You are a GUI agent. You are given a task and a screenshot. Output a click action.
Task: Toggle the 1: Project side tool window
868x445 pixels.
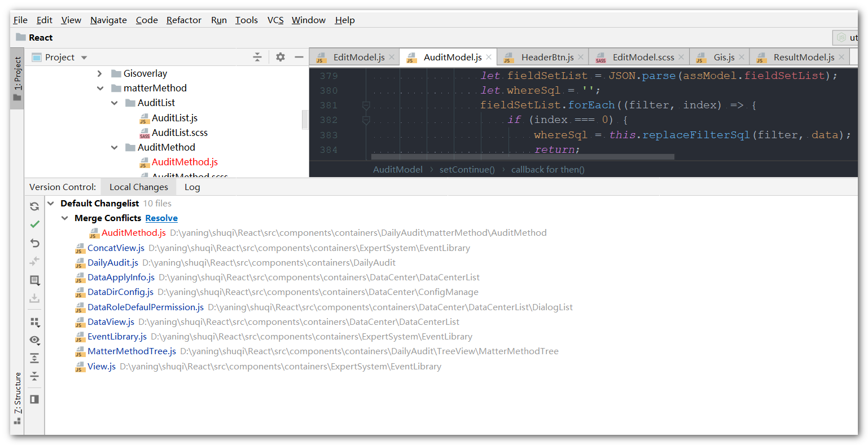coord(17,78)
